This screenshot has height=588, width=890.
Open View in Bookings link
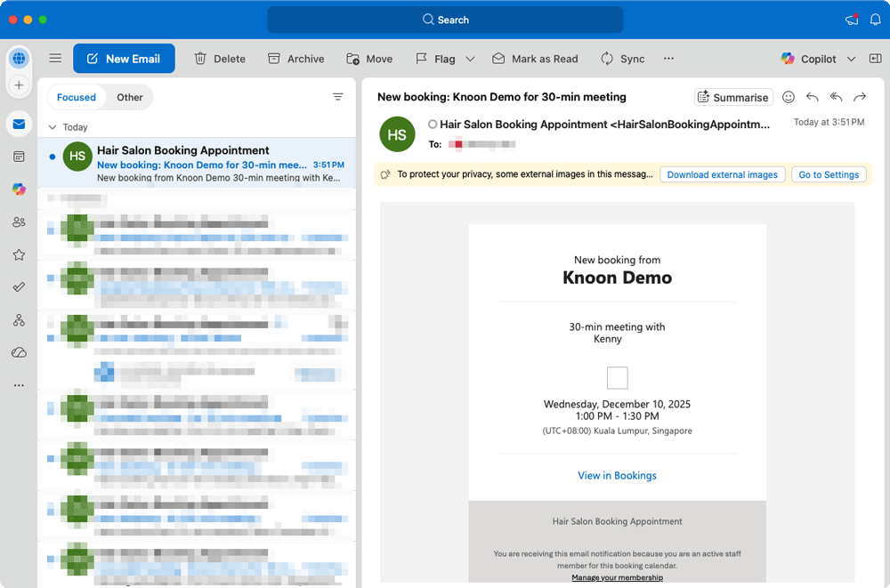[x=617, y=475]
